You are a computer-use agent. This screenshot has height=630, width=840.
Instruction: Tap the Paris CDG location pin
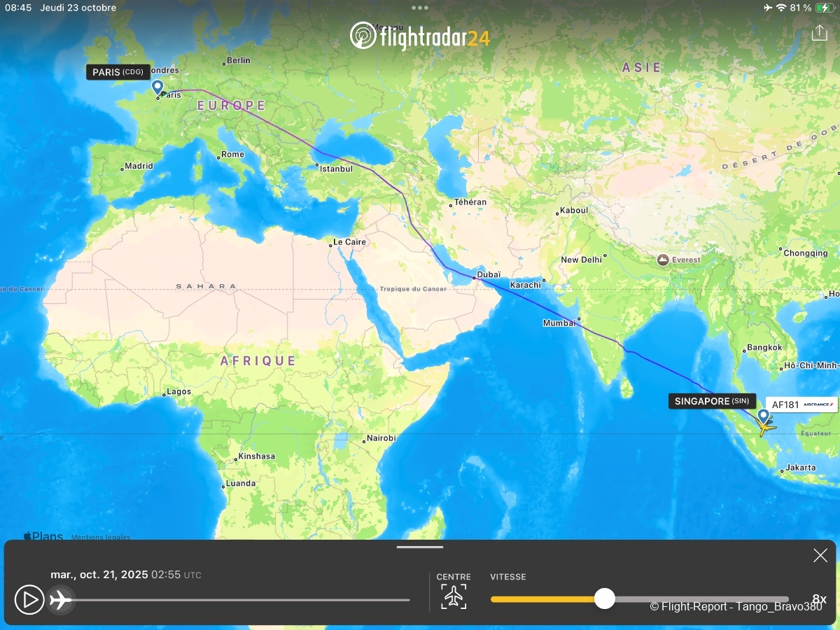[x=157, y=87]
